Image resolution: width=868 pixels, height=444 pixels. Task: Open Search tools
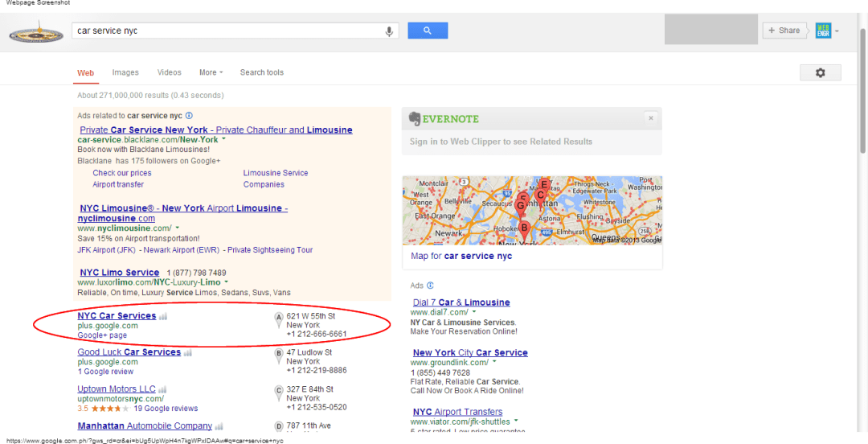click(261, 72)
